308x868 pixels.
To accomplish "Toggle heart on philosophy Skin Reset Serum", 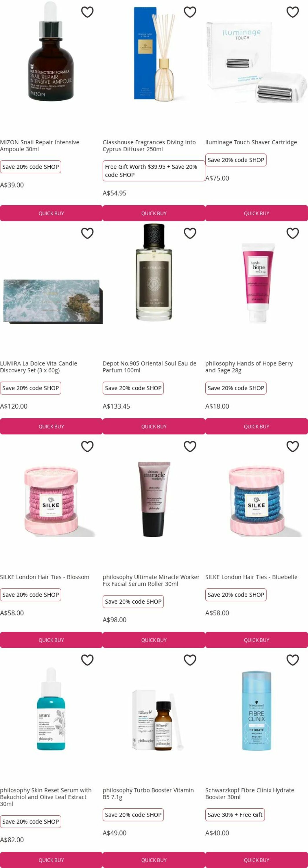I will click(x=87, y=660).
